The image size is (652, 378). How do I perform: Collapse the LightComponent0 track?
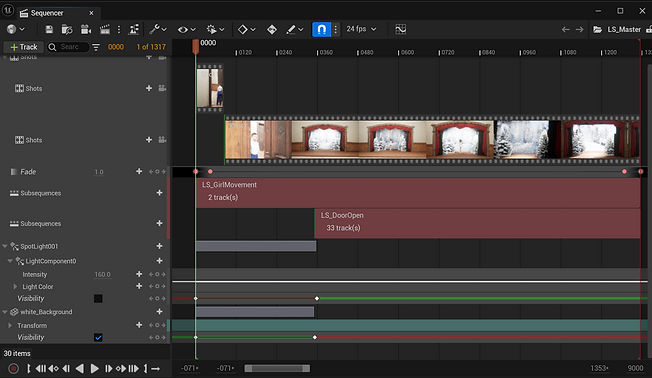[x=10, y=261]
